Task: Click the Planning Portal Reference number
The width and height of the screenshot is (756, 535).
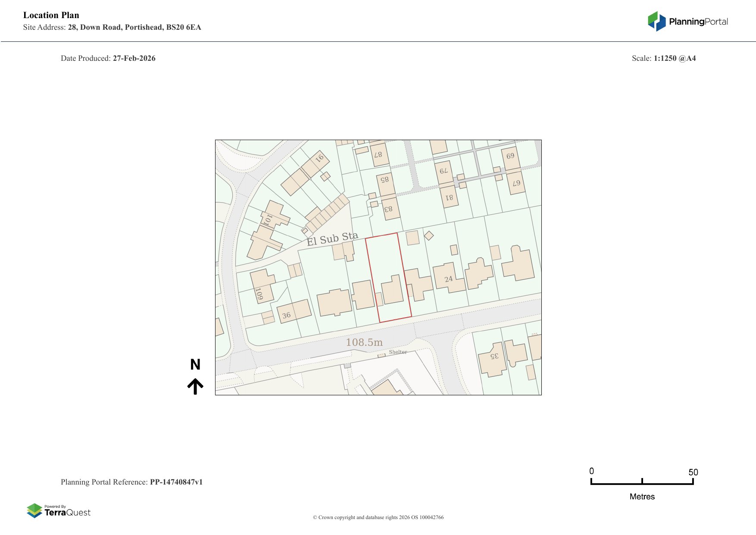Action: tap(176, 482)
